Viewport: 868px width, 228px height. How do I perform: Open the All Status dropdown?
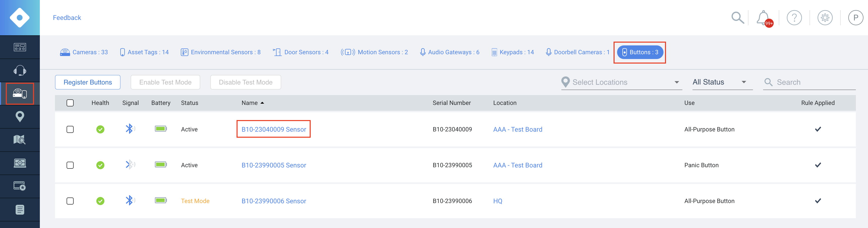click(x=722, y=82)
